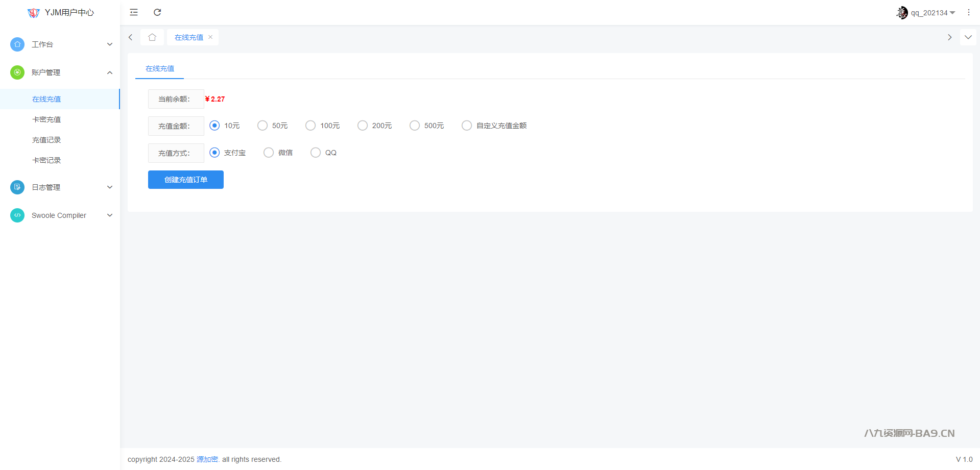The height and width of the screenshot is (470, 980).
Task: Open the 源加密 footer link
Action: coord(207,459)
